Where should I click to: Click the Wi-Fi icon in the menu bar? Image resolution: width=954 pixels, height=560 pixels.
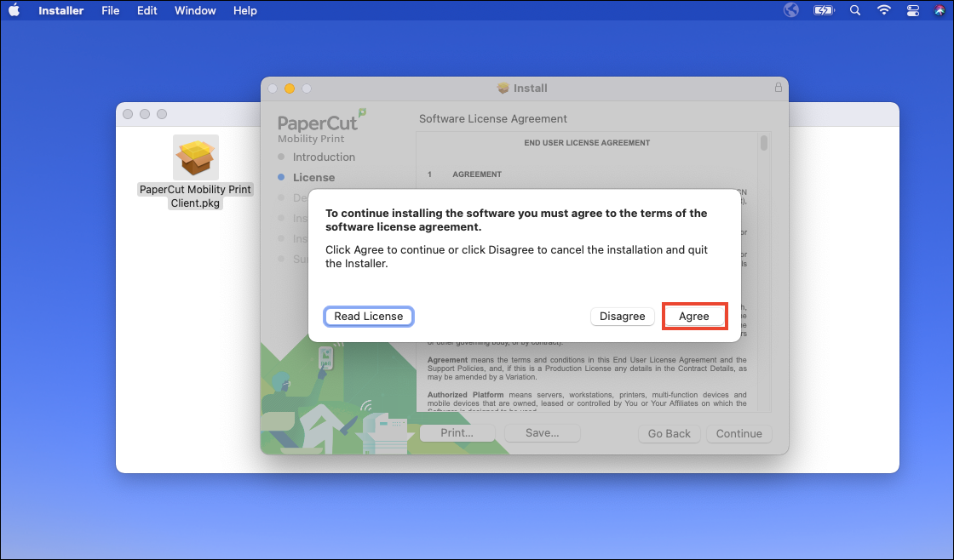point(883,10)
